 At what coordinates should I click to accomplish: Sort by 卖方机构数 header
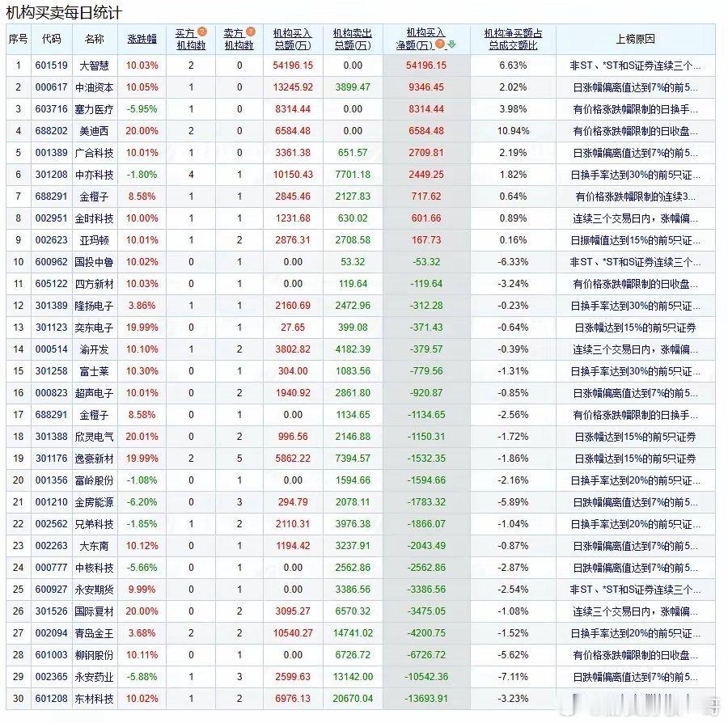pyautogui.click(x=239, y=40)
